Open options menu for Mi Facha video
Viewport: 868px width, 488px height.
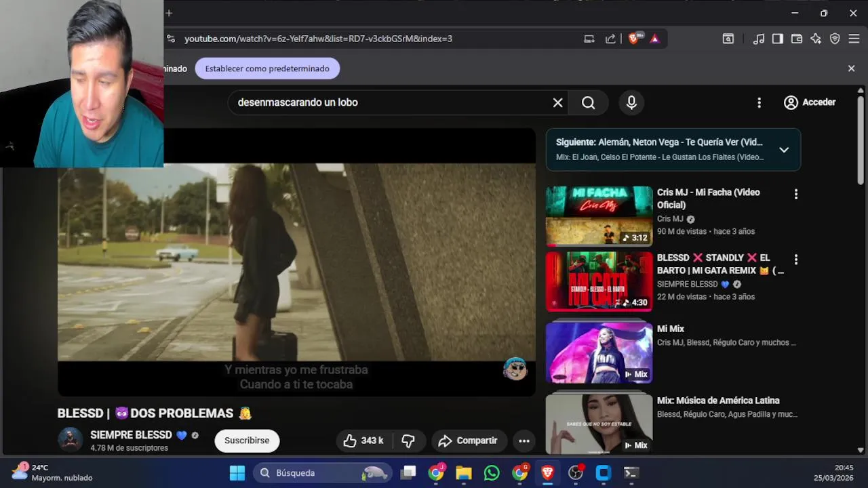795,195
